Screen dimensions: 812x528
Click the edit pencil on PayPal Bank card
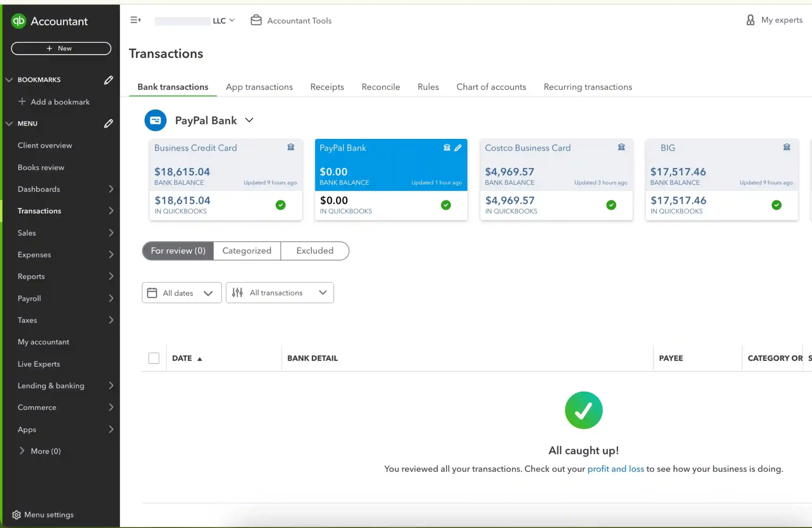point(458,148)
